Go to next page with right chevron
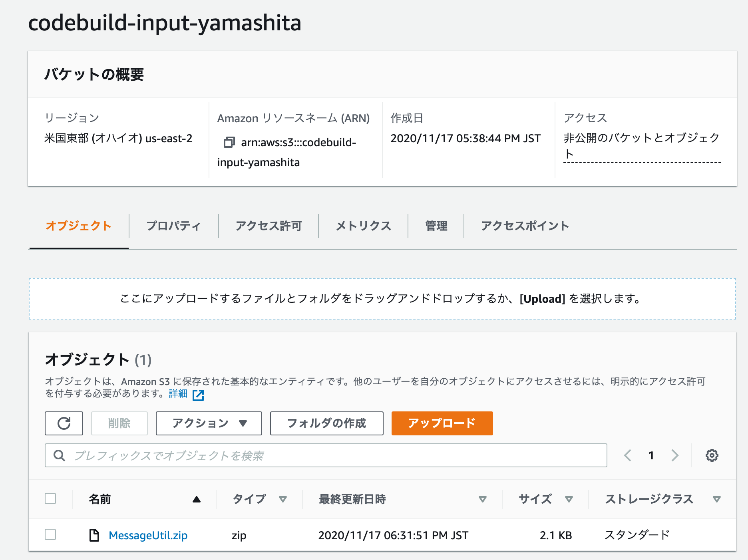Screen dimensions: 748x560 675,455
